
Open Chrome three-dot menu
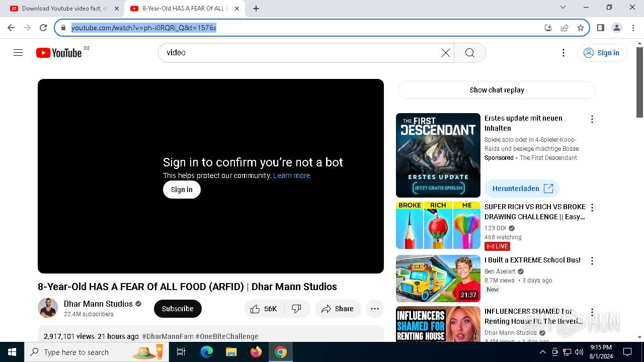coord(633,28)
